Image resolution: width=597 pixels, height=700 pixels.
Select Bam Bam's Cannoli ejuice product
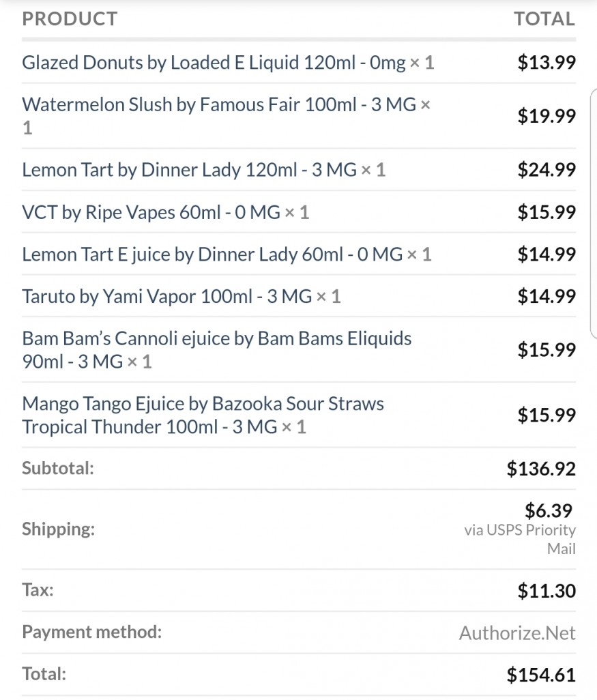[216, 338]
